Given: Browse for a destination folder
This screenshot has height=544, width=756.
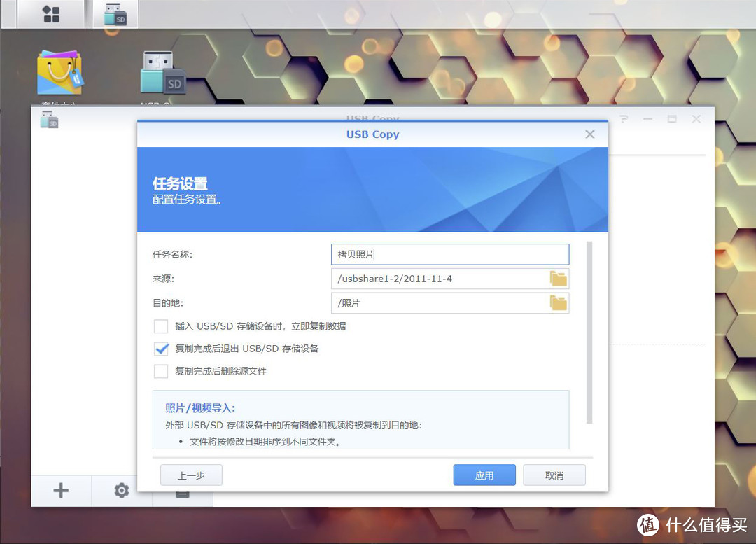Looking at the screenshot, I should coord(558,302).
